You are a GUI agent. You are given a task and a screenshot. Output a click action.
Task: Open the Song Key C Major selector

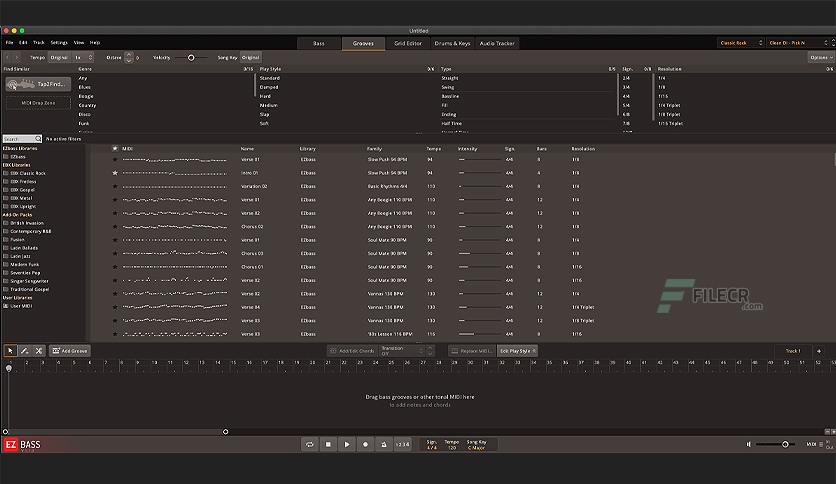click(x=476, y=448)
